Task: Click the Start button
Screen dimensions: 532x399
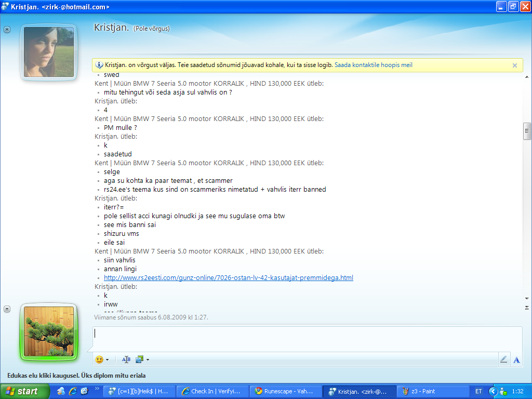Action: [22, 391]
